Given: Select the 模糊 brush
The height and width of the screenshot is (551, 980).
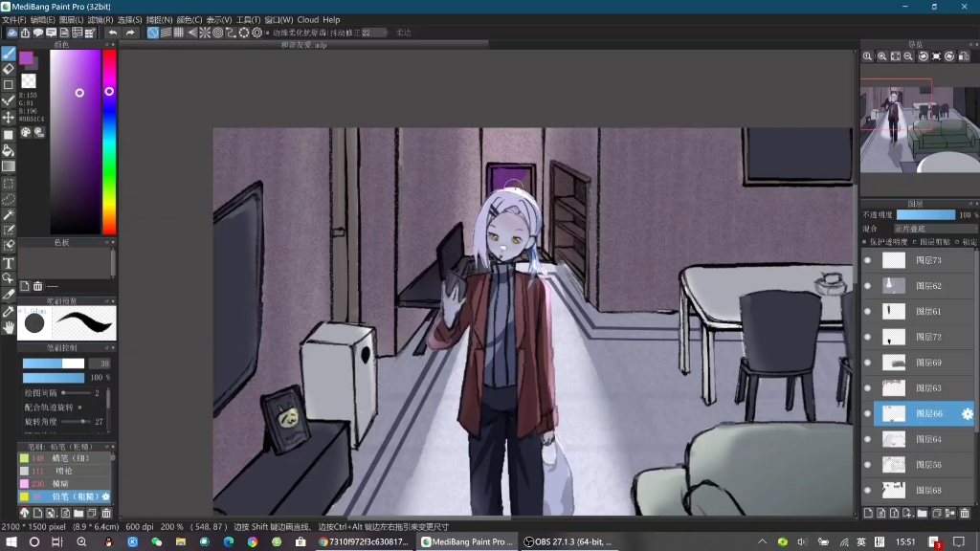Looking at the screenshot, I should (64, 484).
